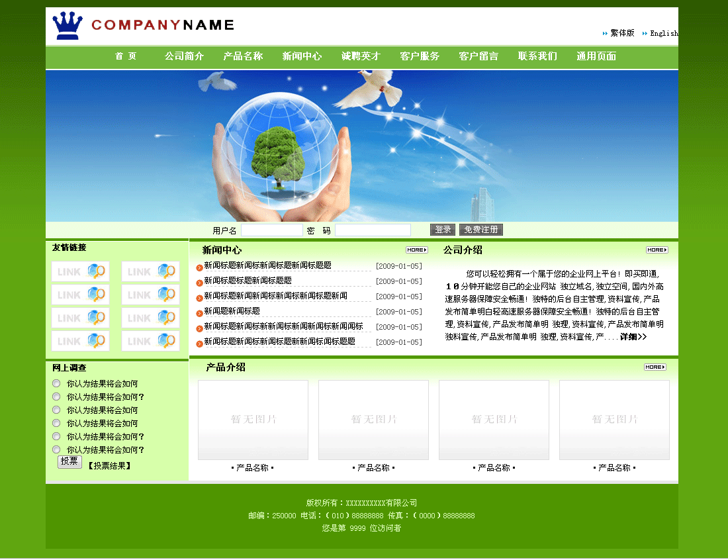728x560 pixels.
Task: Open the first product placeholder thumbnail
Action: pyautogui.click(x=253, y=420)
